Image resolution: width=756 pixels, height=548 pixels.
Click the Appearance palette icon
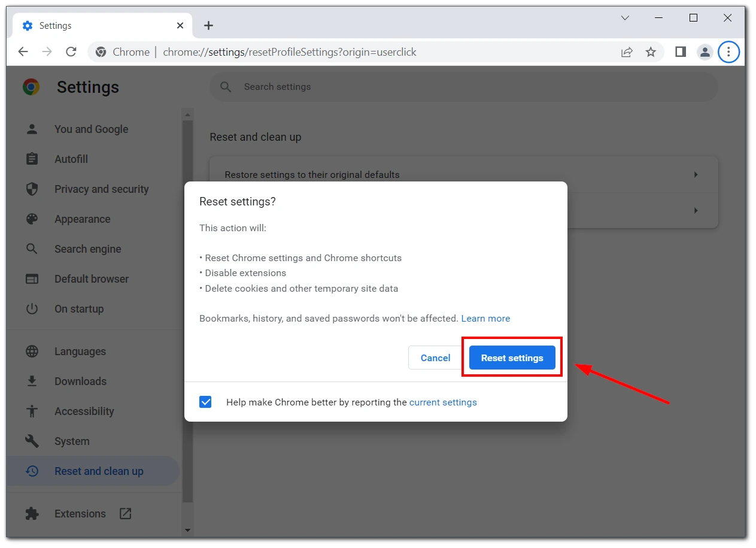32,219
